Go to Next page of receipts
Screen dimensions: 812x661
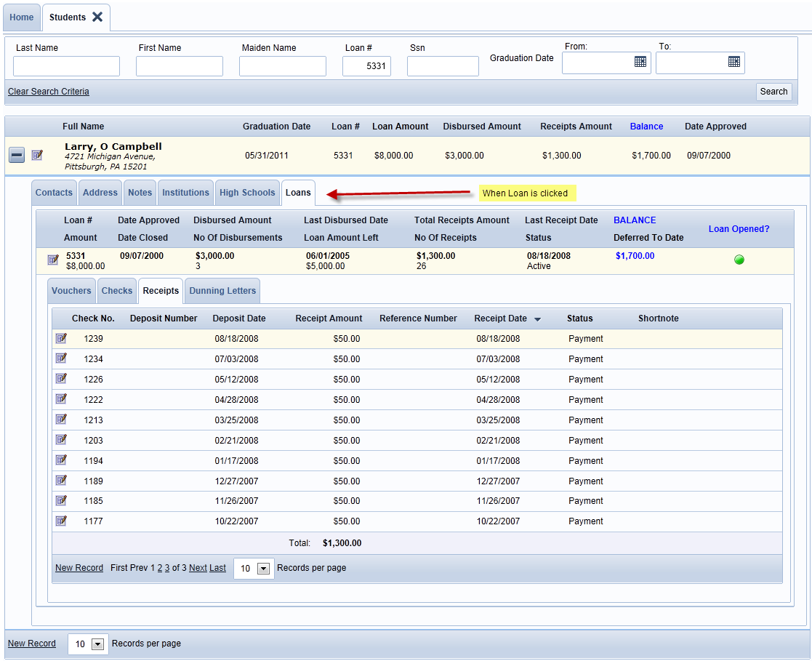point(198,568)
